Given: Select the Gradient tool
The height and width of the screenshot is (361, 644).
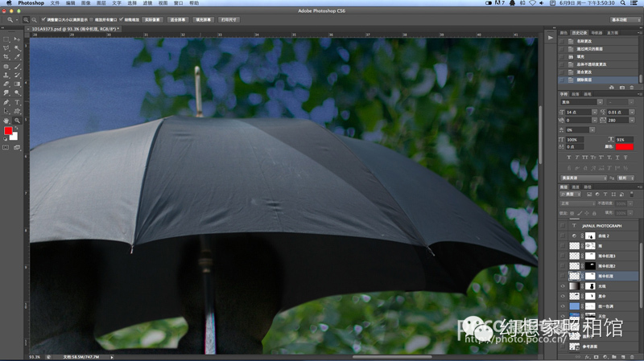Looking at the screenshot, I should point(17,84).
